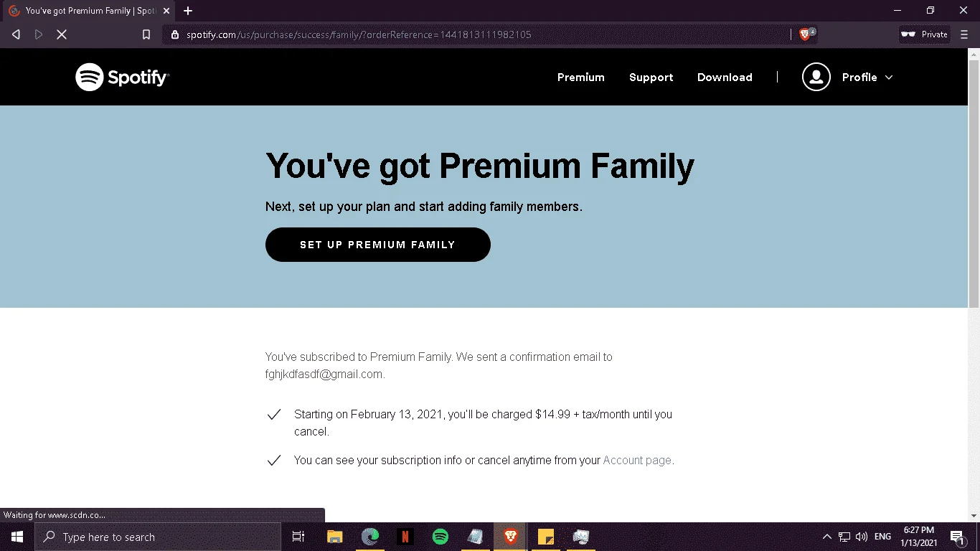Go back with the browser back arrow
Screen dimensions: 980x551
(16, 34)
